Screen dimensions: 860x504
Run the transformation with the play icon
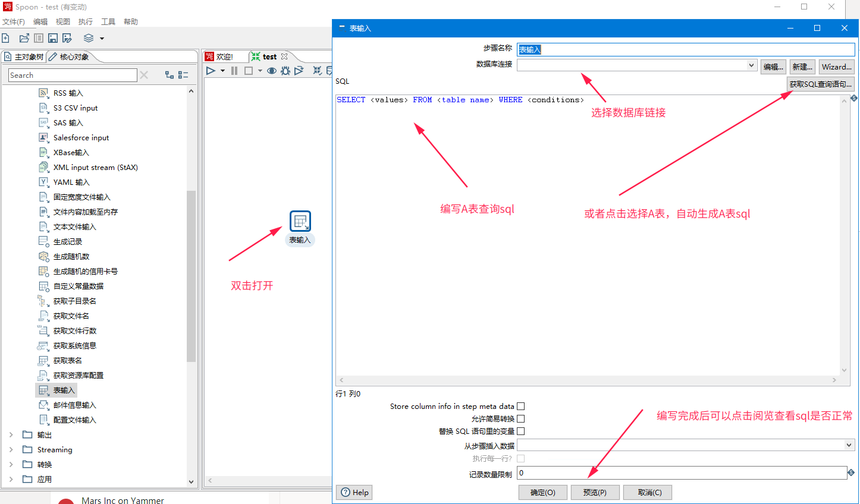[x=211, y=71]
